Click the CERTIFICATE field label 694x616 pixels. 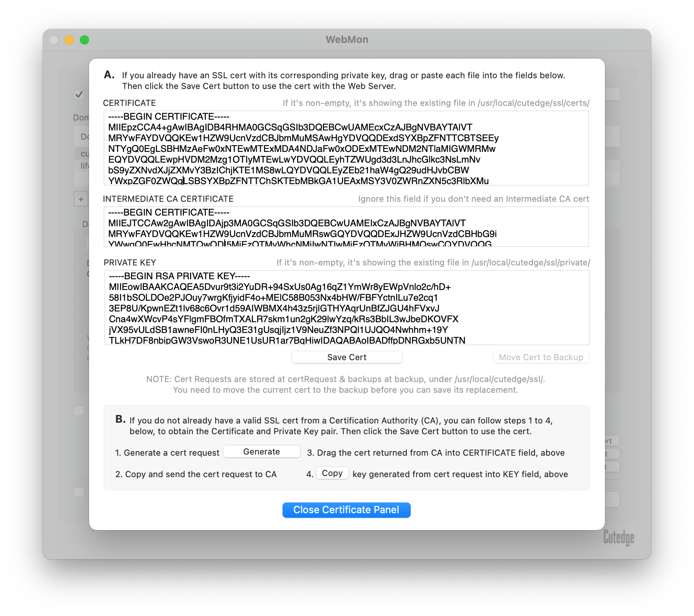pos(129,103)
